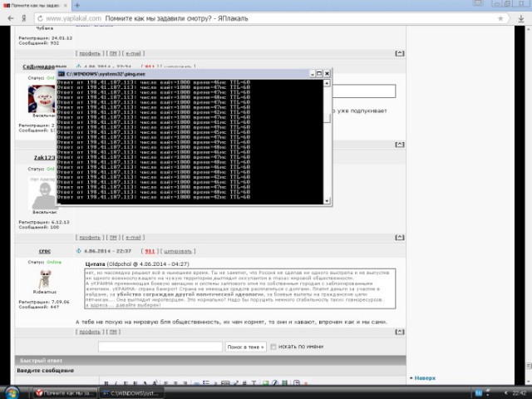Click the quote header 'Цитата (Oldpchol @ 4.06.2014 - 04:27)'
Viewport: 532px width, 399px height.
click(x=137, y=264)
